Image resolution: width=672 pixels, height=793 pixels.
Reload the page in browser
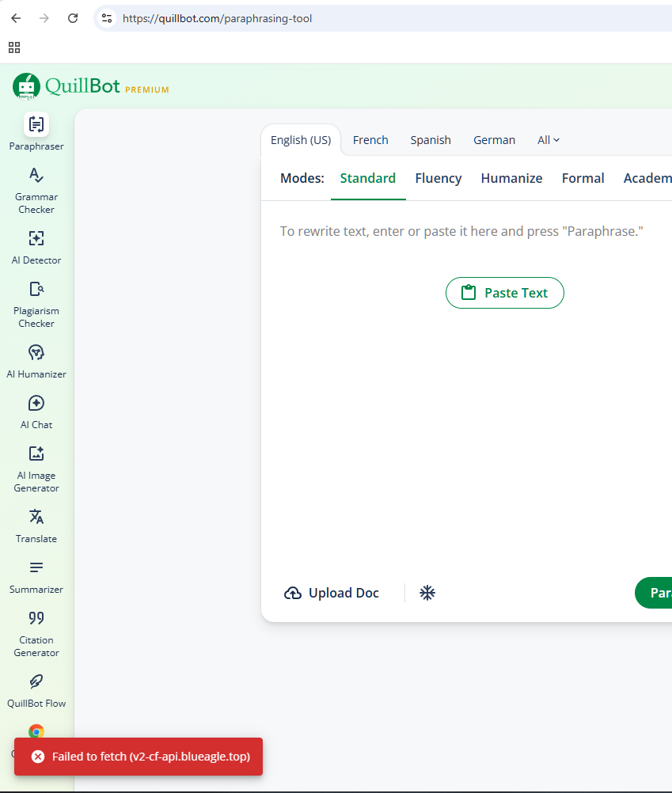pos(73,18)
